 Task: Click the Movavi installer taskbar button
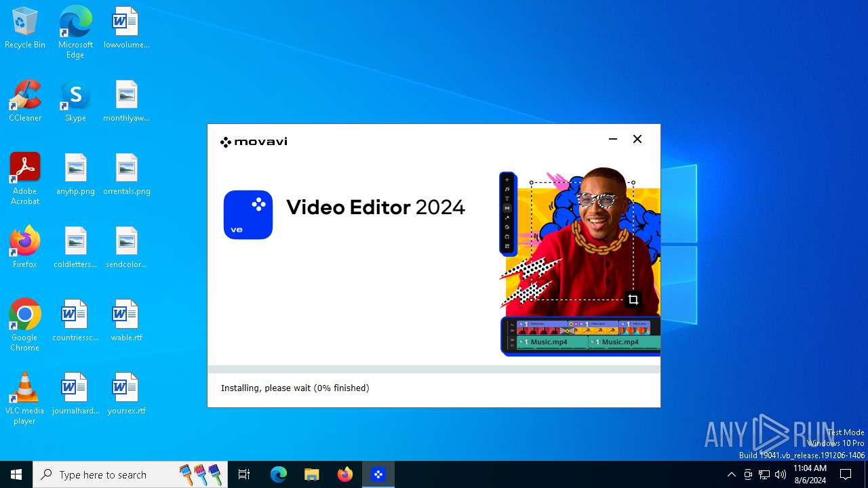pyautogui.click(x=378, y=474)
